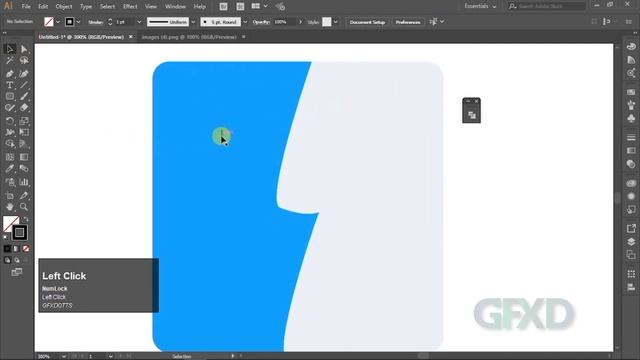Reset default fill and stroke

click(x=6, y=237)
